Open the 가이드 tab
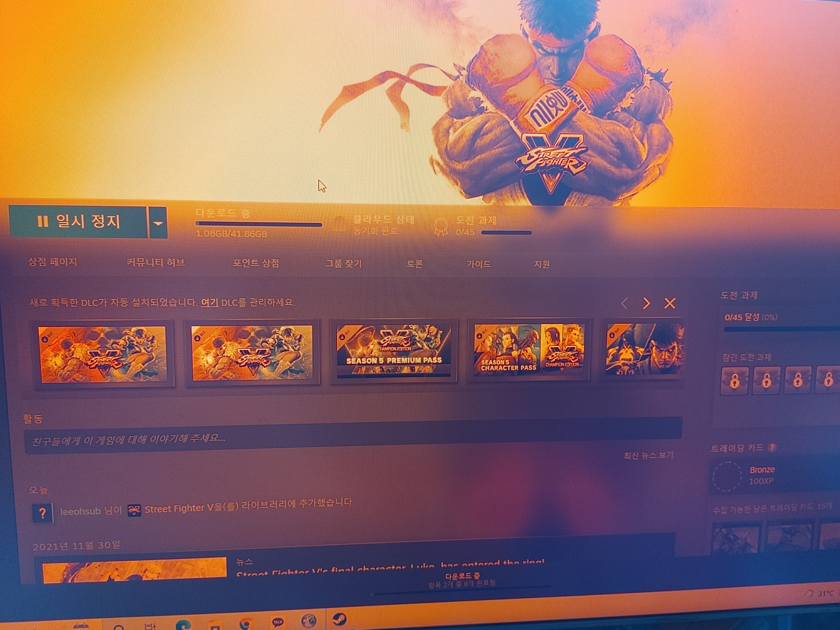The width and height of the screenshot is (840, 630). (x=479, y=264)
